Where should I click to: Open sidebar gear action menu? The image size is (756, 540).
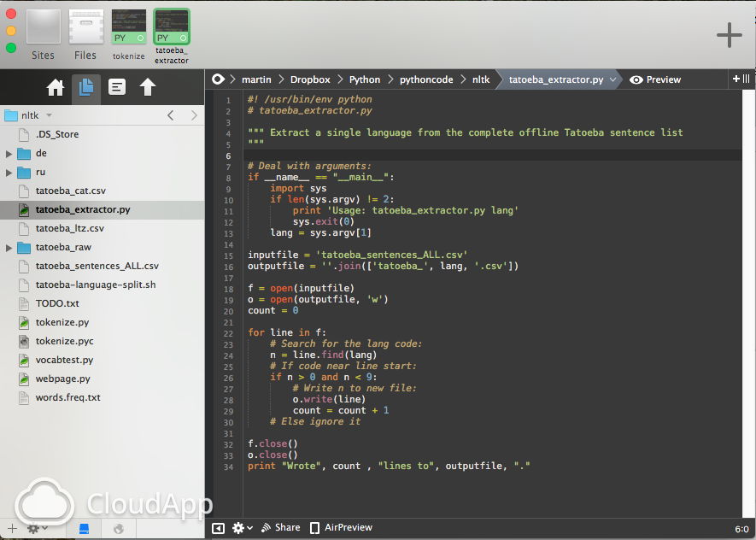pyautogui.click(x=37, y=528)
